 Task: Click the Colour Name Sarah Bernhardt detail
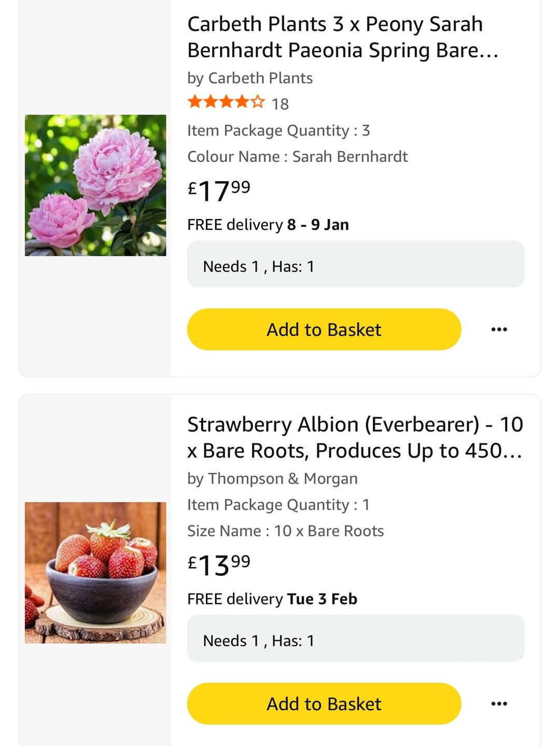tap(297, 157)
